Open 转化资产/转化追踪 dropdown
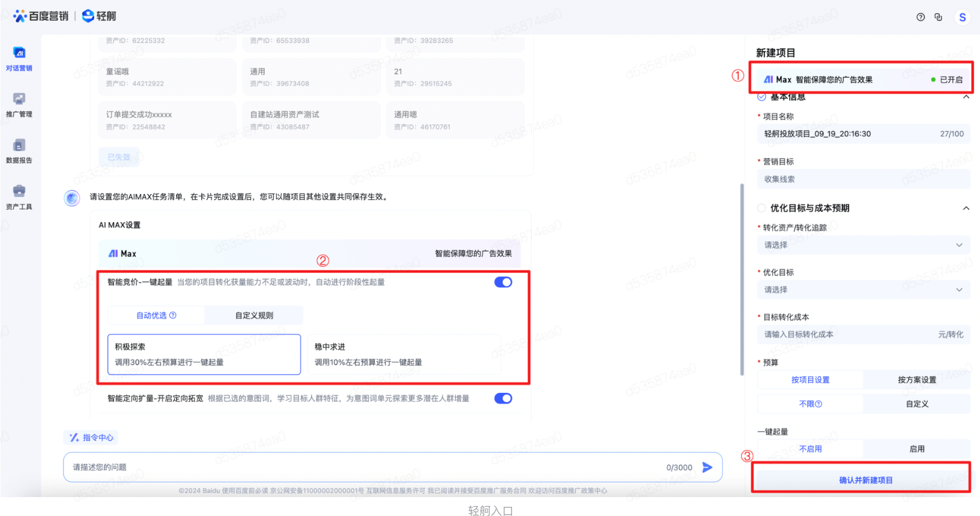 [x=864, y=245]
